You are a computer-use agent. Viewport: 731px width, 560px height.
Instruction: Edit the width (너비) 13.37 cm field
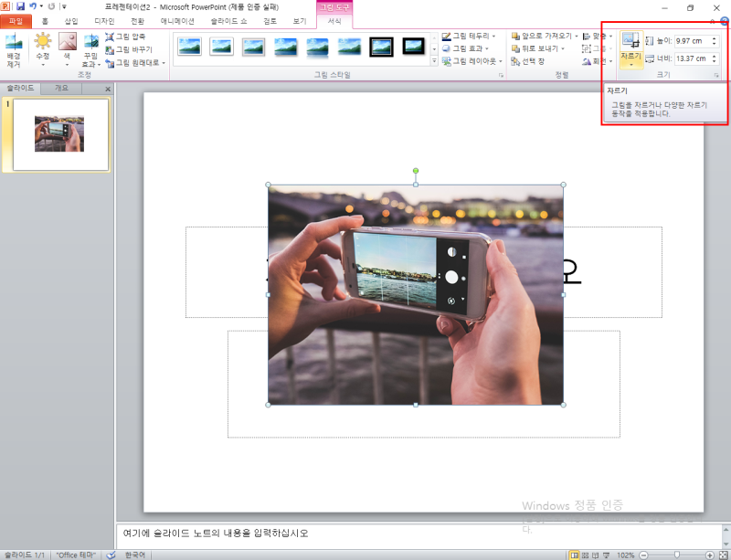[692, 58]
